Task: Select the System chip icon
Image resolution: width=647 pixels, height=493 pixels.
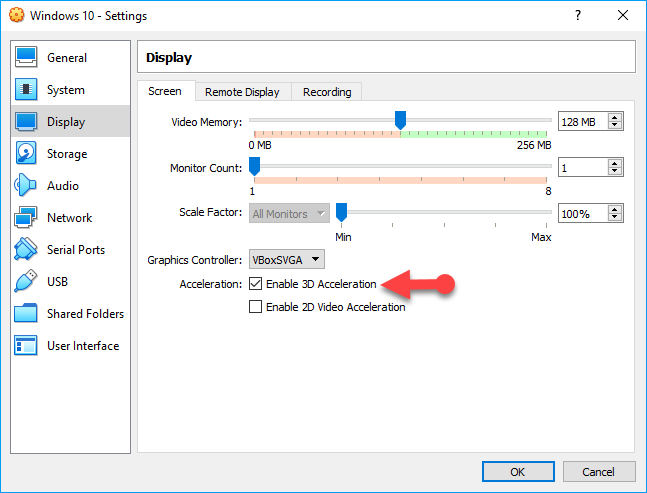Action: point(26,90)
